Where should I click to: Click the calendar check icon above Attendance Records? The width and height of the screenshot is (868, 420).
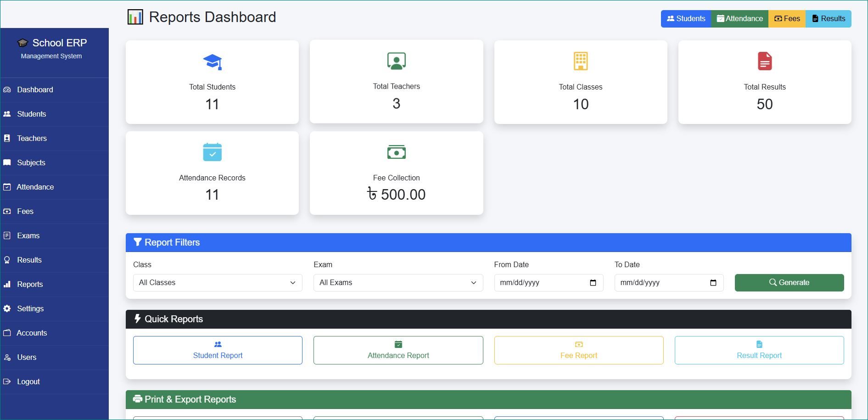[x=213, y=152]
